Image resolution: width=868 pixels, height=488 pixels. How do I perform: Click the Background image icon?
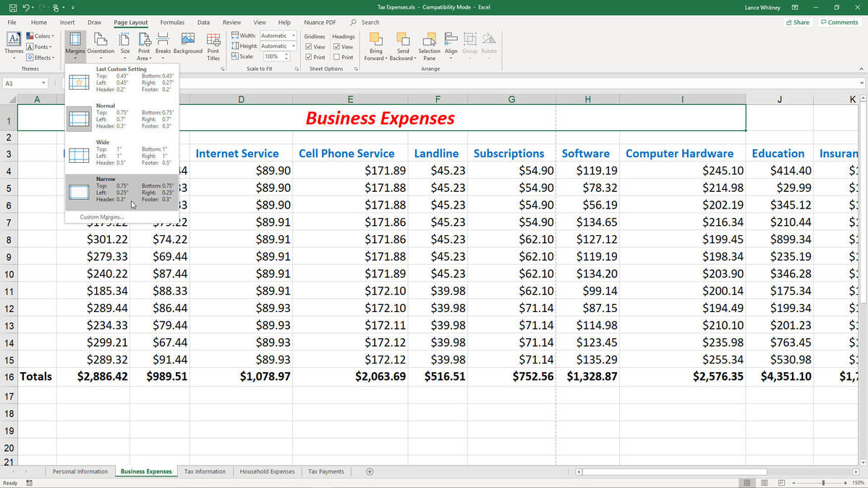coord(187,43)
